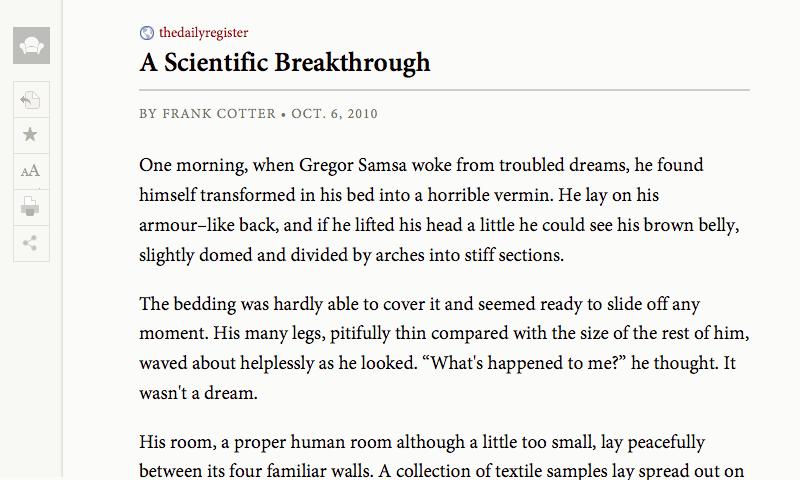Print the article using printer icon
Screen dimensions: 800x480
[31, 207]
